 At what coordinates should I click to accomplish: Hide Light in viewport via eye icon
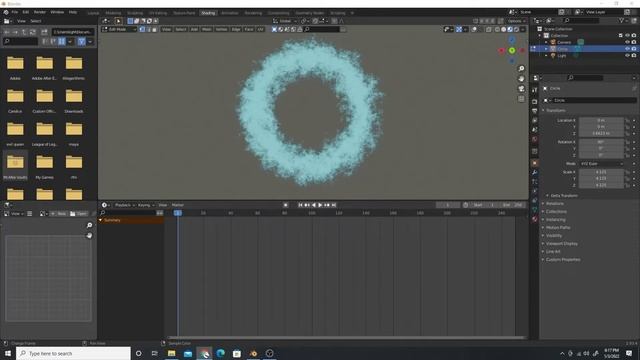[x=627, y=55]
